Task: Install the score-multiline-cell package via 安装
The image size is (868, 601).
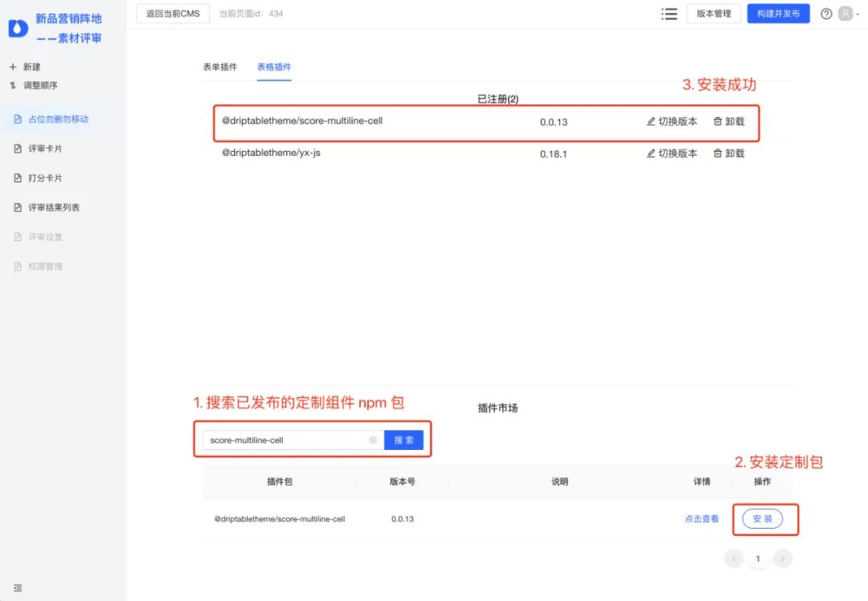Action: point(762,519)
